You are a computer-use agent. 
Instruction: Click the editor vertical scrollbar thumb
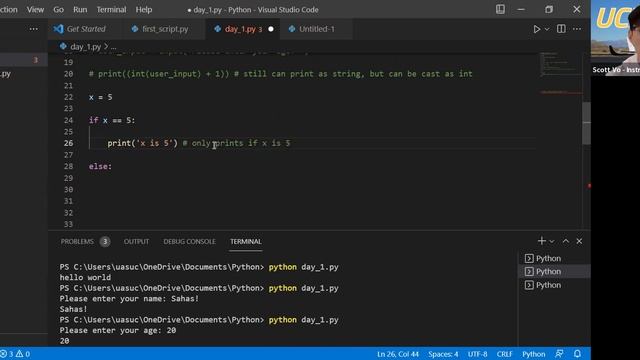click(587, 123)
